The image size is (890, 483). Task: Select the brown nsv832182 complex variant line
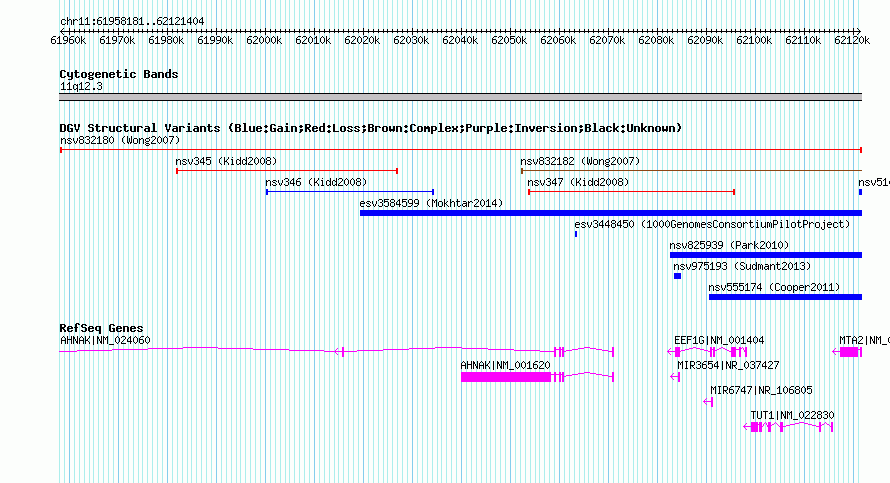click(x=691, y=170)
